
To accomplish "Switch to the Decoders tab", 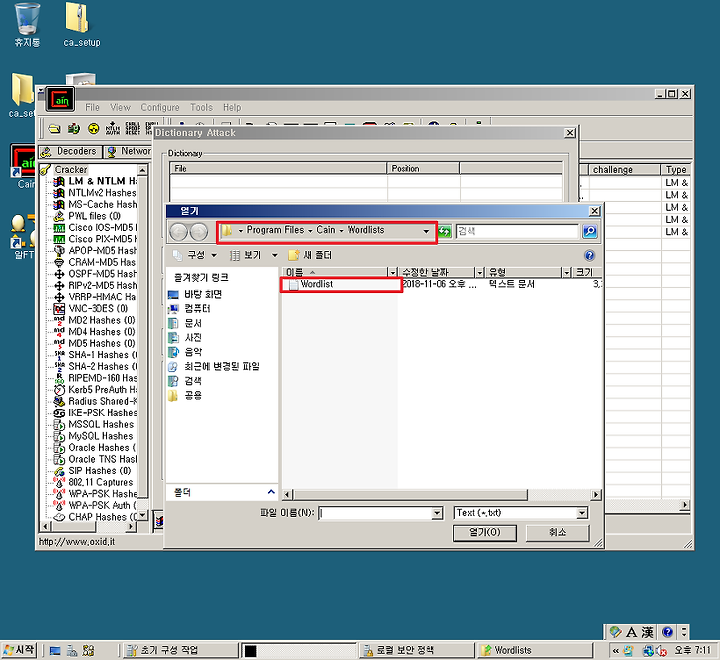I will 70,152.
